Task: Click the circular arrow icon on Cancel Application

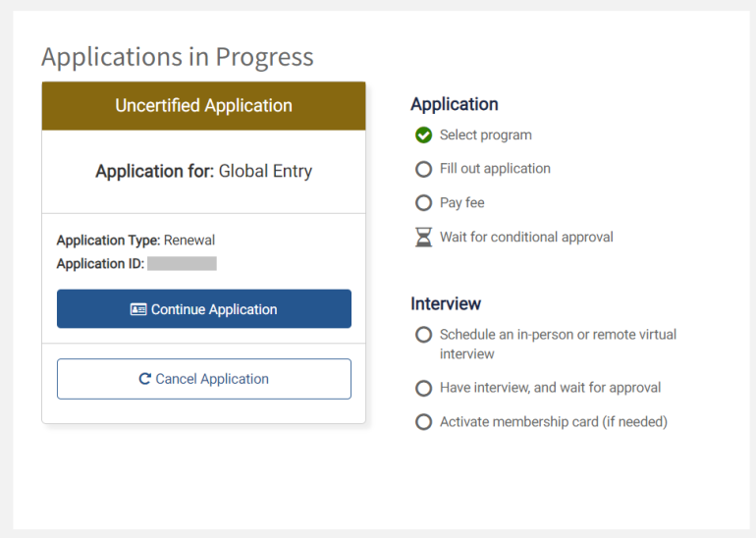Action: (145, 379)
